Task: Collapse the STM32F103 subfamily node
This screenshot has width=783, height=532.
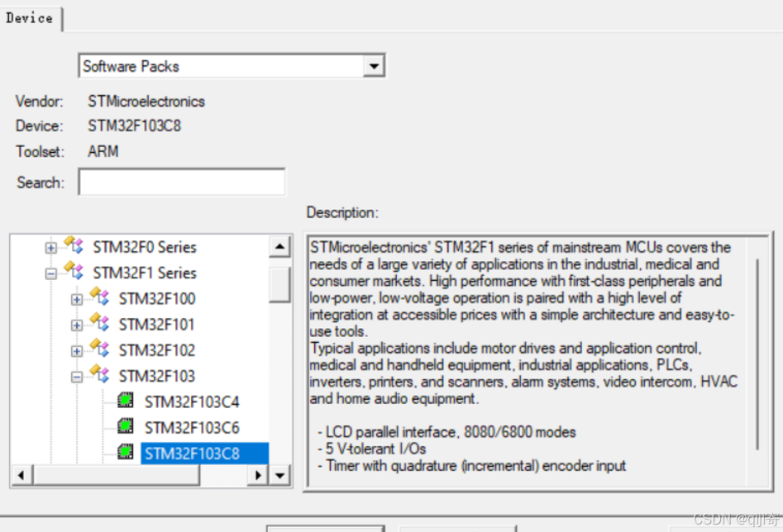Action: (76, 377)
